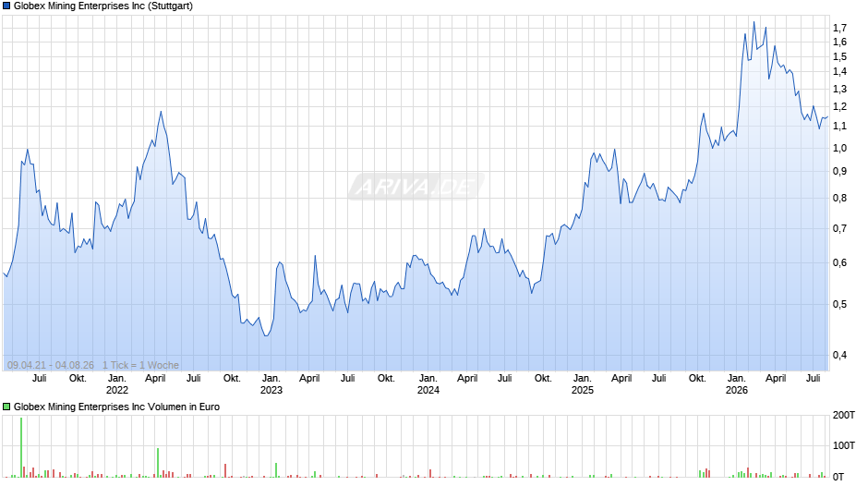Click the '100T' volume axis label
This screenshot has height=486, width=868.
844,445
